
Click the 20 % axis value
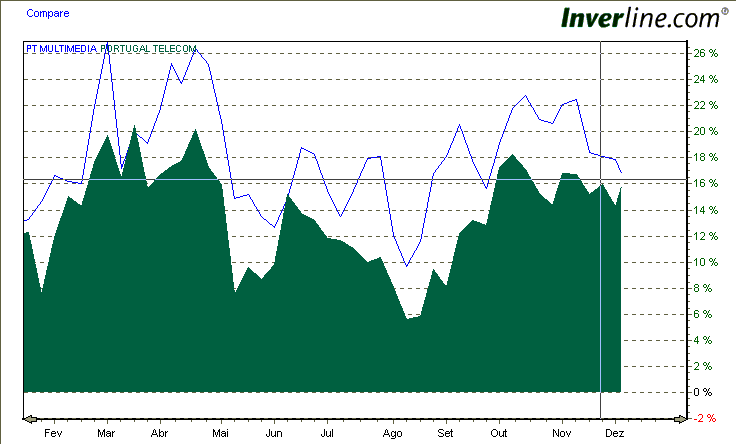706,131
